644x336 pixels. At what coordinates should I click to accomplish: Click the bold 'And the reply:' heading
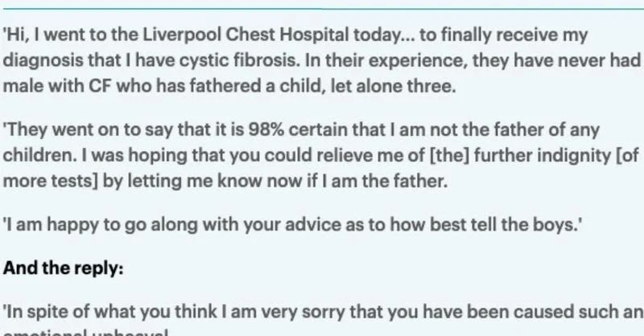62,268
